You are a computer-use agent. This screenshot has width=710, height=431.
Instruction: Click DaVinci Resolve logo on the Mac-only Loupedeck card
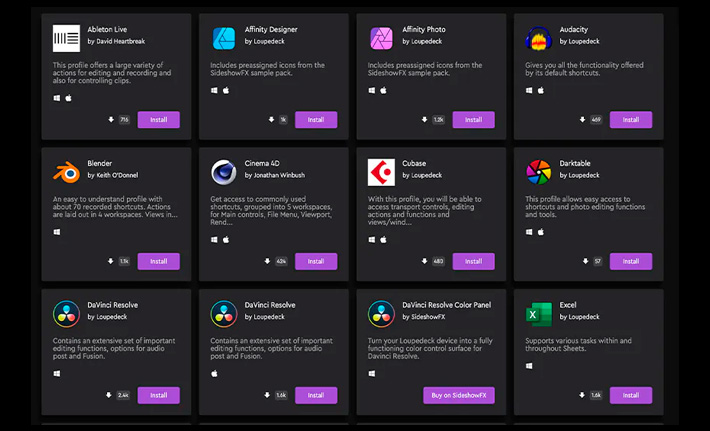[224, 314]
